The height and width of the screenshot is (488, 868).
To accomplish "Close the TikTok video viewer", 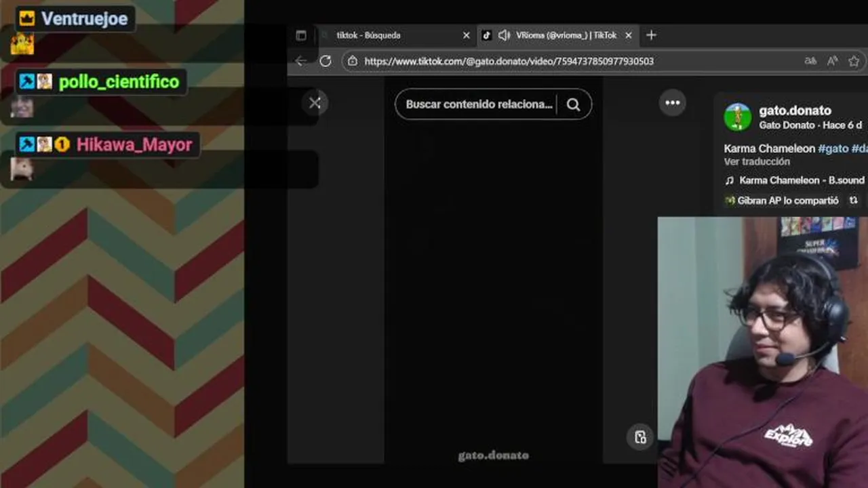I will coord(315,103).
